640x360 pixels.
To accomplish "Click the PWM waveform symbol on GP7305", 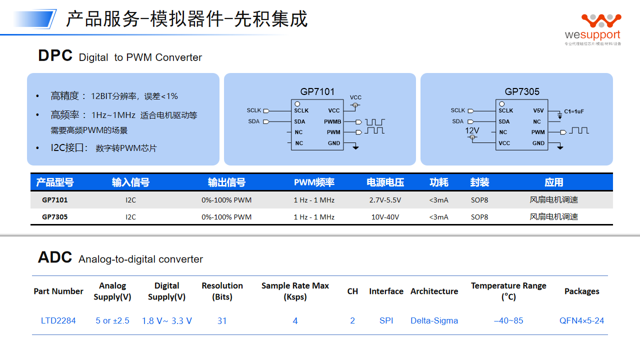I will pyautogui.click(x=579, y=131).
